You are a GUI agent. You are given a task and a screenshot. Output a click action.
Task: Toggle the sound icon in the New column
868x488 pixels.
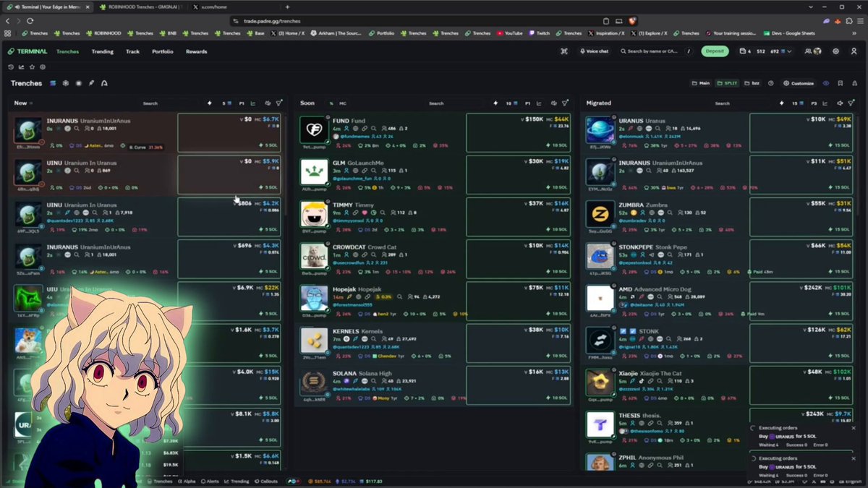pyautogui.click(x=268, y=103)
